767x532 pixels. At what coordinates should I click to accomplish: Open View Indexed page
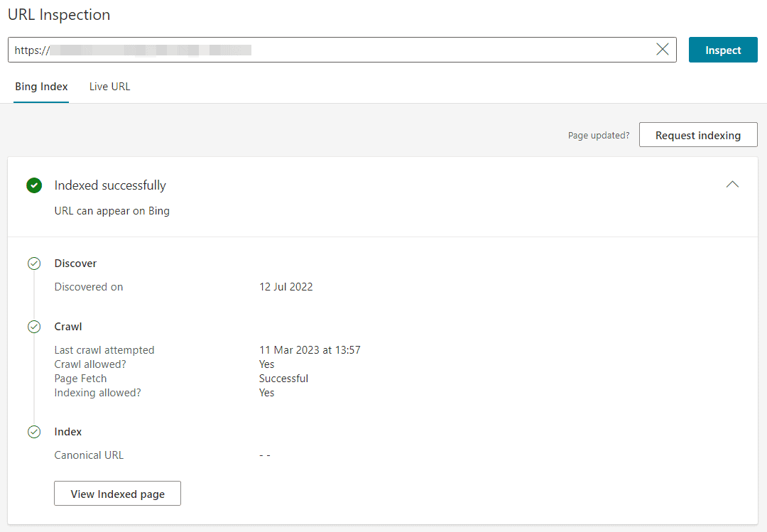click(x=117, y=493)
